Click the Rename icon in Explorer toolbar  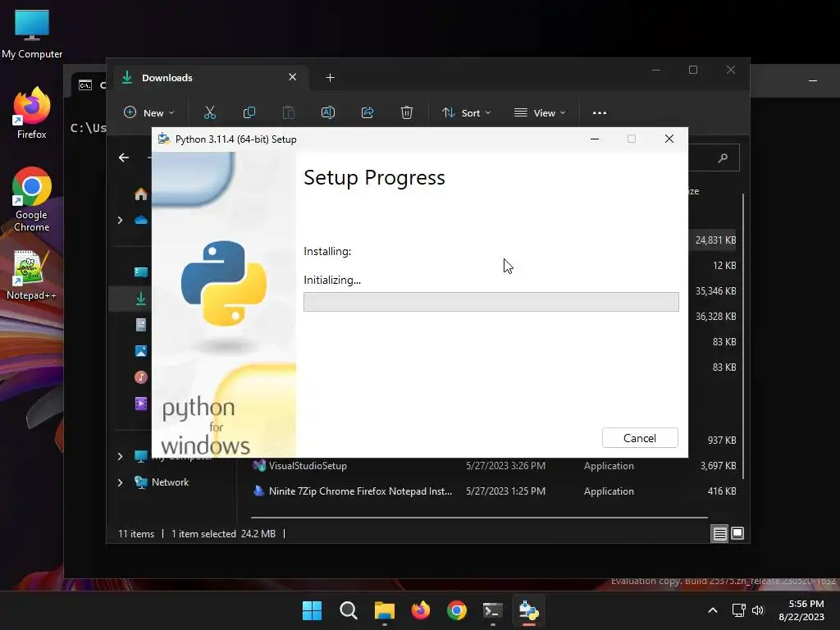(328, 112)
